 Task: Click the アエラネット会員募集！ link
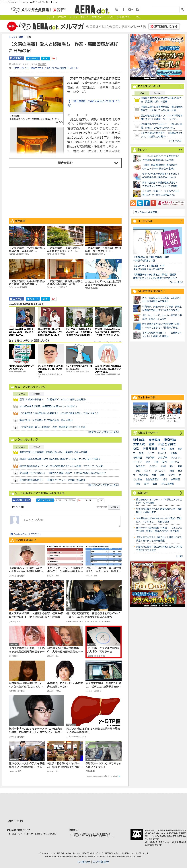click(x=147, y=212)
